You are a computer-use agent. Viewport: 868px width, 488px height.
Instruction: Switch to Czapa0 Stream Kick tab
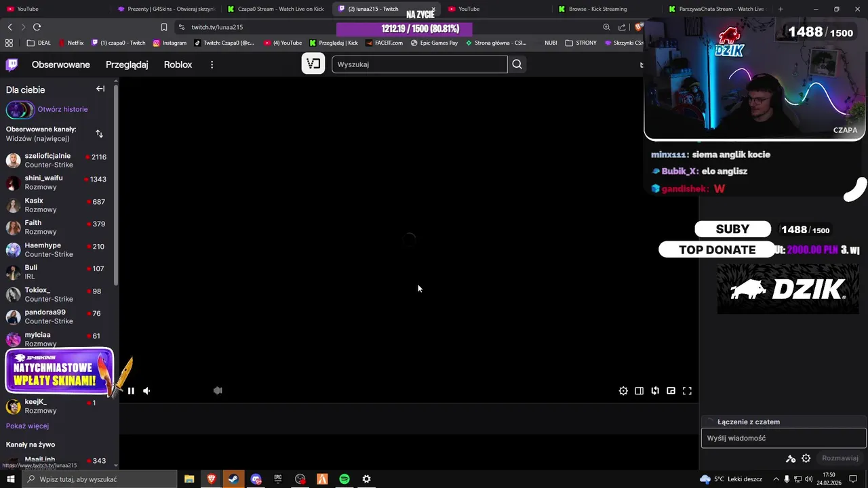coord(277,9)
